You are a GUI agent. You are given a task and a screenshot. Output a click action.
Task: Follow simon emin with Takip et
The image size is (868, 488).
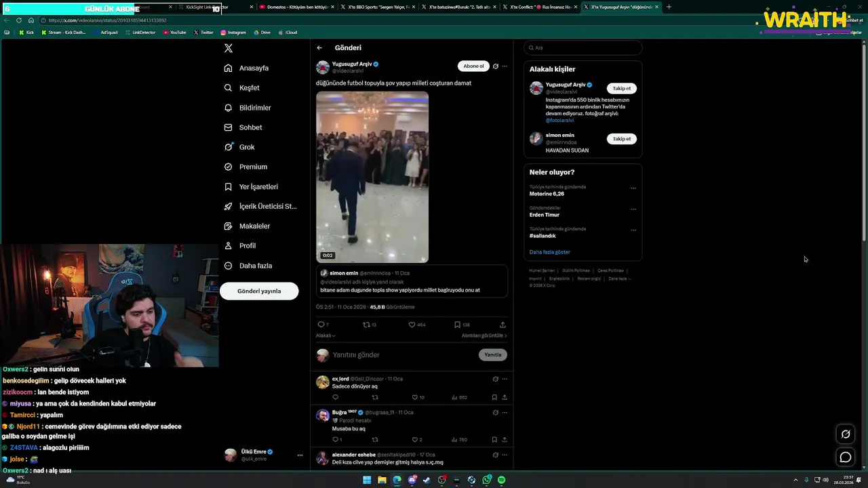coord(621,139)
